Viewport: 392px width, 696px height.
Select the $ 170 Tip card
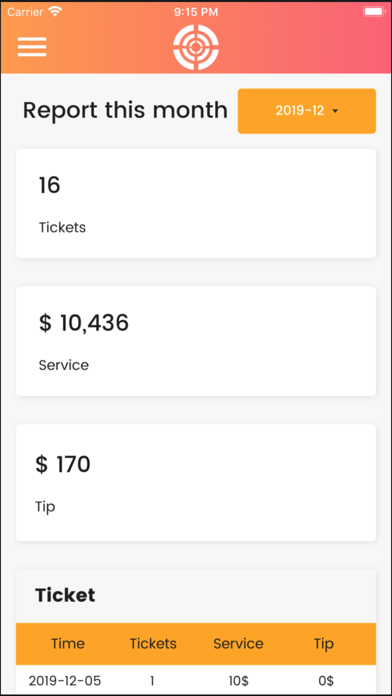pyautogui.click(x=196, y=482)
